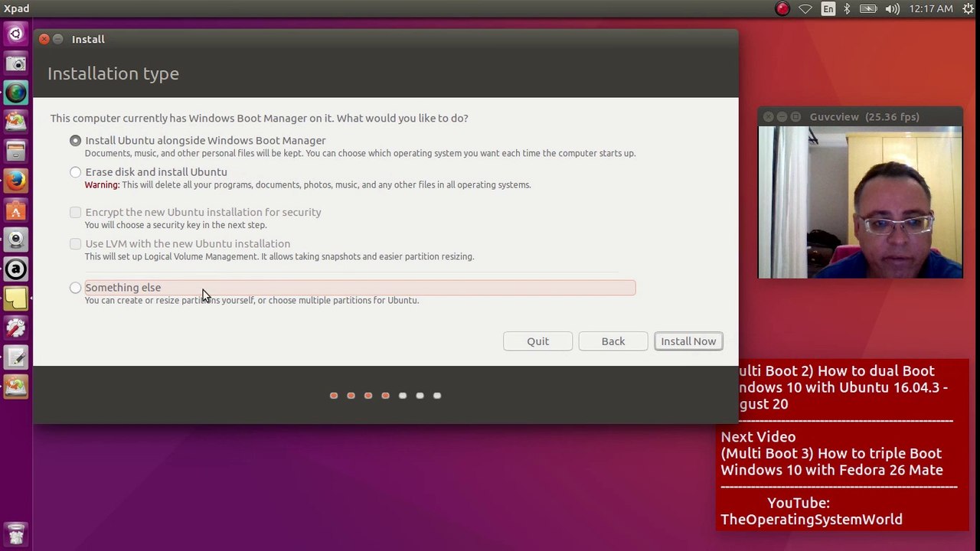
Task: Open the En keyboard layout indicator
Action: tap(828, 9)
